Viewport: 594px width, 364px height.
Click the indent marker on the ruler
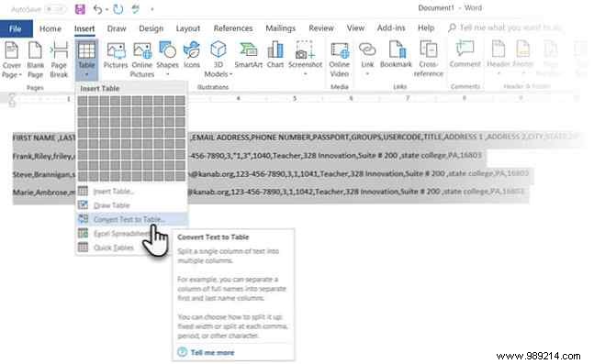12,100
